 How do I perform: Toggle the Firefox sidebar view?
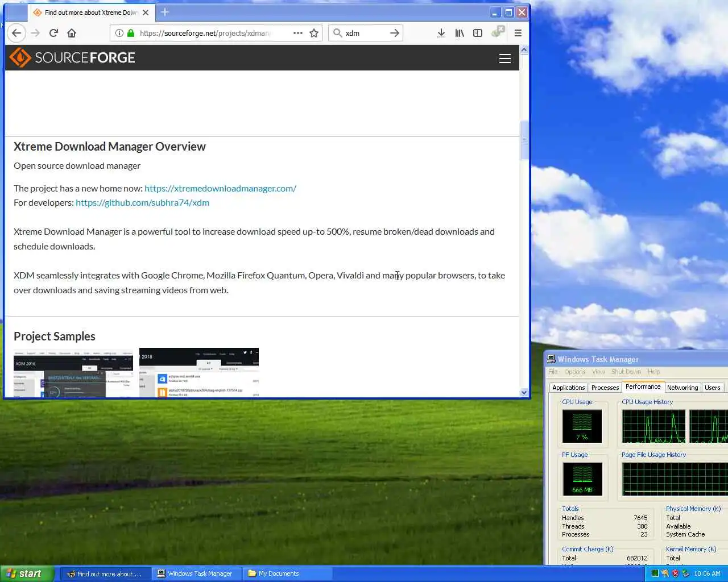pos(478,33)
